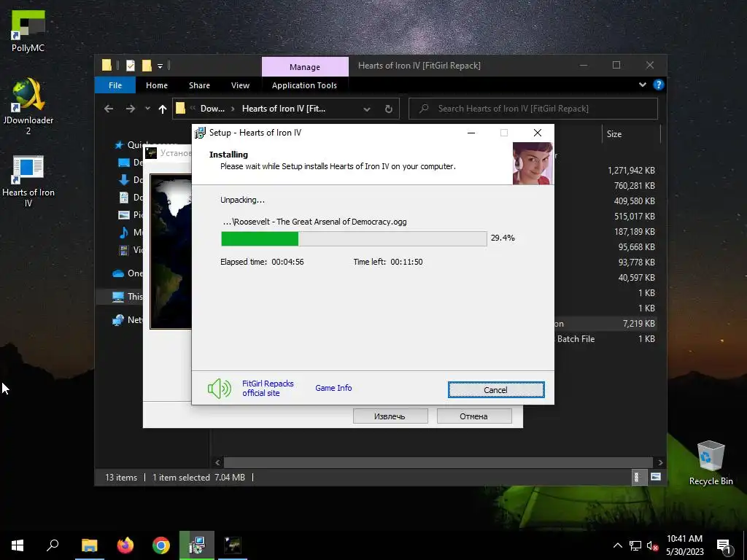
Task: Select the 7,219 KB file row
Action: pos(605,324)
